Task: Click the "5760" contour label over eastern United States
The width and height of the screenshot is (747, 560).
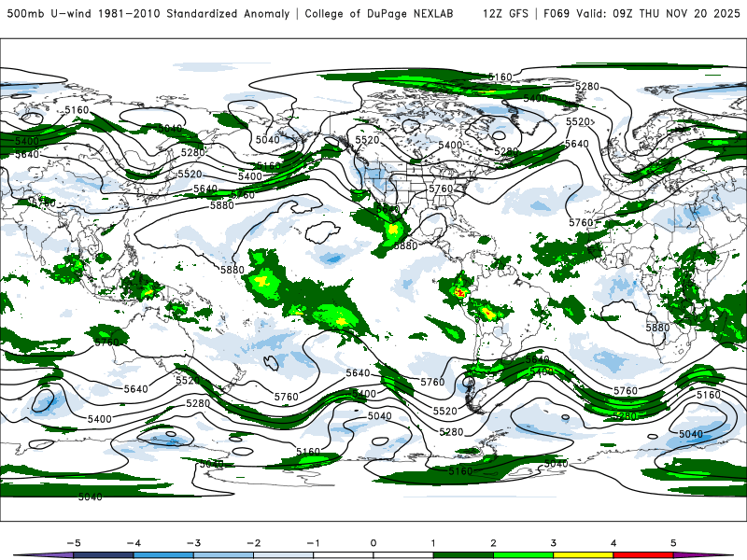Action: click(x=441, y=189)
